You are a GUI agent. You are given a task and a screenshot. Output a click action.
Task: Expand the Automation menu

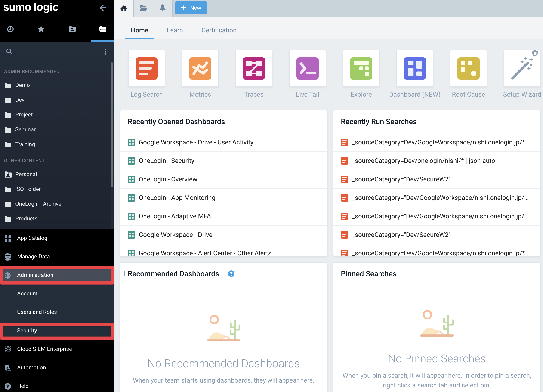(57, 367)
